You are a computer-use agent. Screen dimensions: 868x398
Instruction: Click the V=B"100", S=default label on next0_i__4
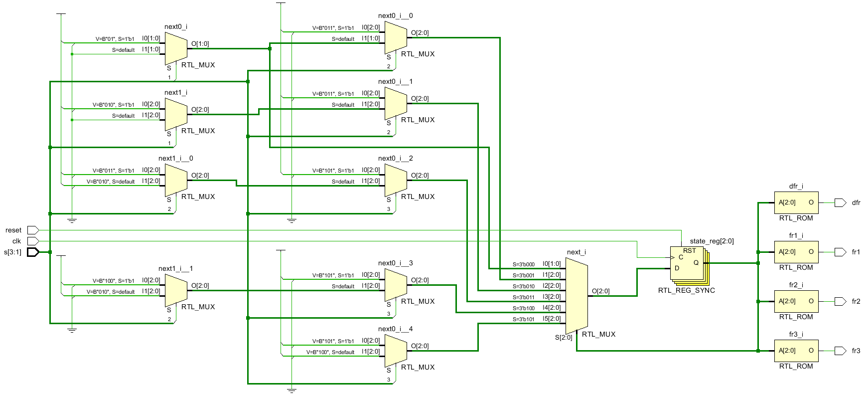click(x=330, y=353)
